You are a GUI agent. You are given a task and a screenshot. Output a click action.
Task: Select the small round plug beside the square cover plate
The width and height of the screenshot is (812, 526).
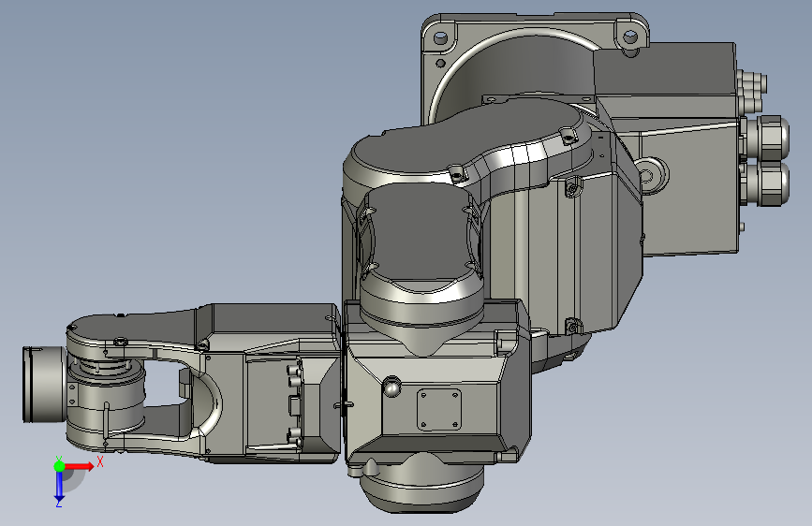(x=392, y=387)
